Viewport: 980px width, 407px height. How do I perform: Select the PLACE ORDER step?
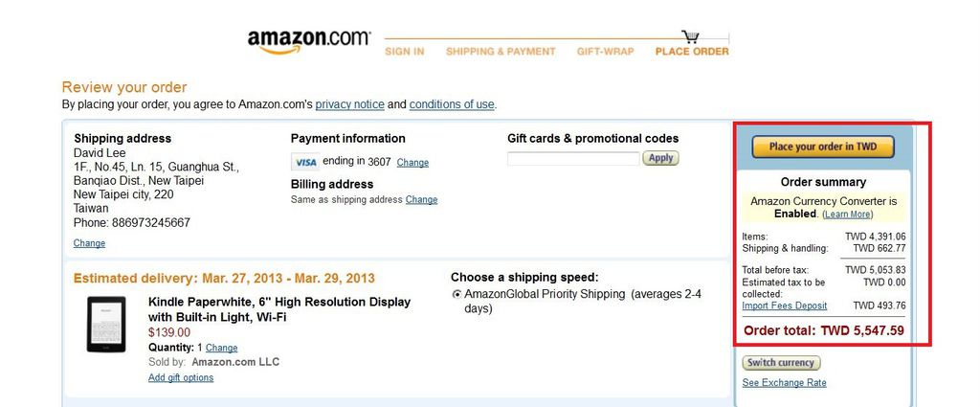(x=692, y=52)
